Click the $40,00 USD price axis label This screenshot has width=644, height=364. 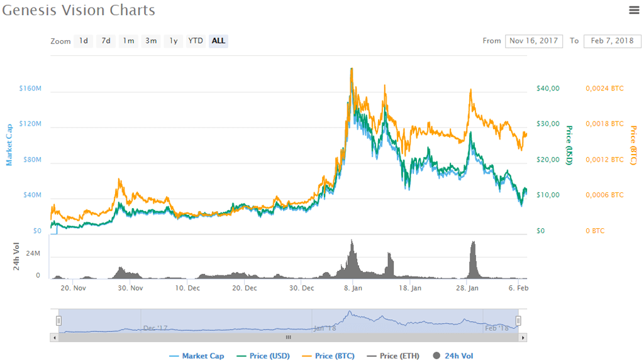tap(548, 88)
